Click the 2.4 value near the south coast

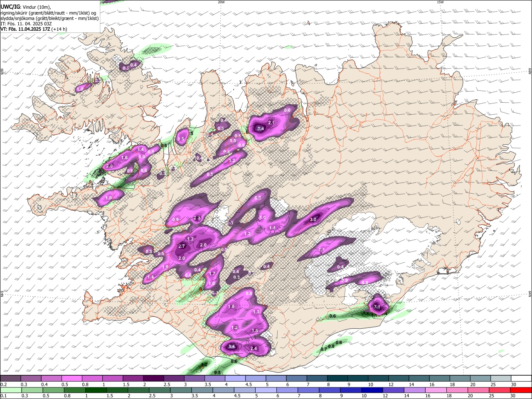(254, 348)
